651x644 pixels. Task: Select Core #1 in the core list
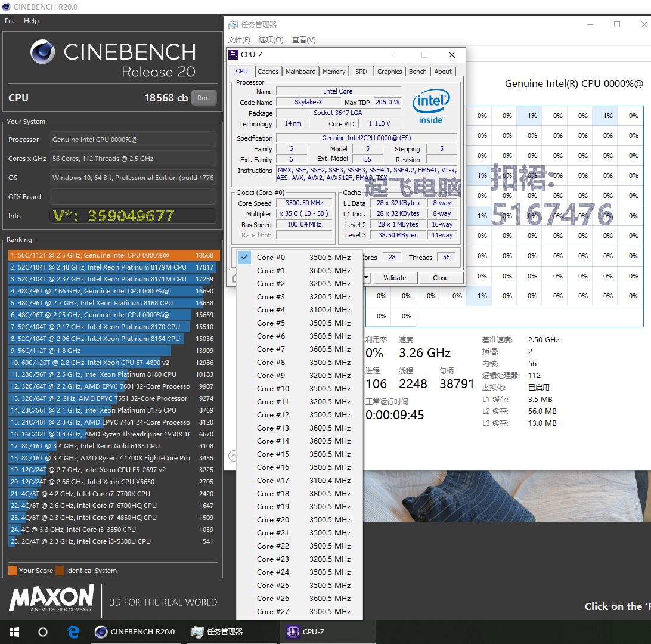coord(299,270)
